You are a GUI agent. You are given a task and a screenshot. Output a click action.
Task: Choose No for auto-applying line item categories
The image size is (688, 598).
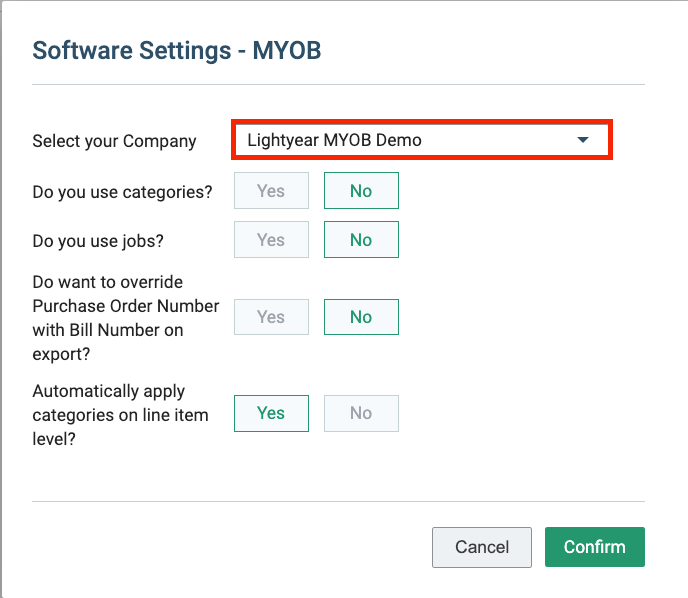pos(361,413)
